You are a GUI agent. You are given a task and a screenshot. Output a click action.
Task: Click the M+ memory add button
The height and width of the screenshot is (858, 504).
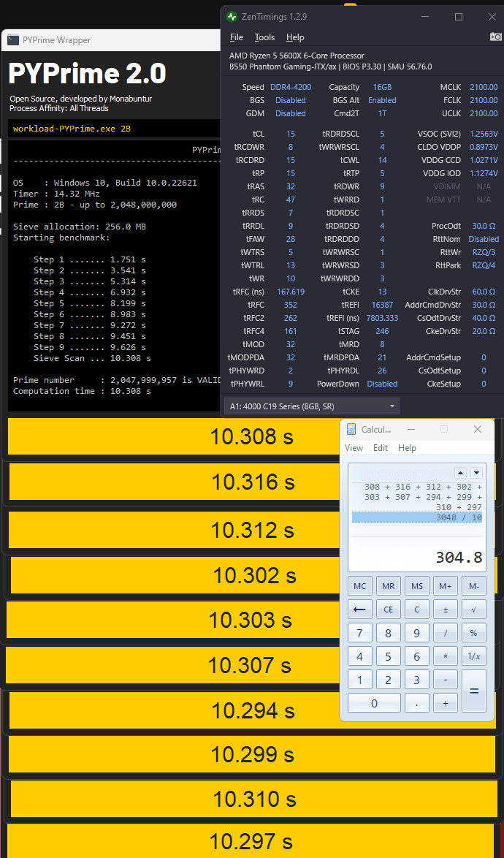point(446,586)
